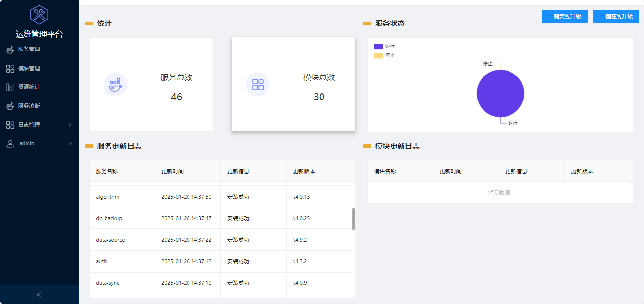Image resolution: width=644 pixels, height=304 pixels.
Task: Toggle the 停止 legend item in chart
Action: pyautogui.click(x=384, y=56)
